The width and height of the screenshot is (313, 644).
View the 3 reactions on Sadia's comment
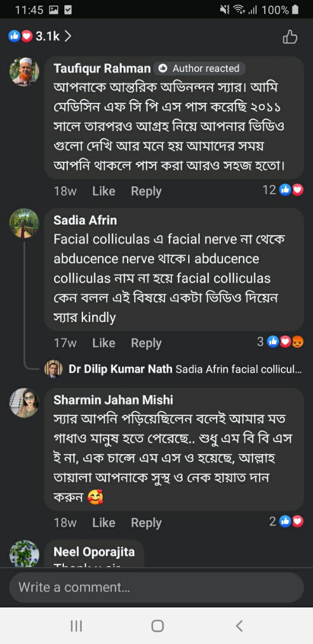point(280,342)
